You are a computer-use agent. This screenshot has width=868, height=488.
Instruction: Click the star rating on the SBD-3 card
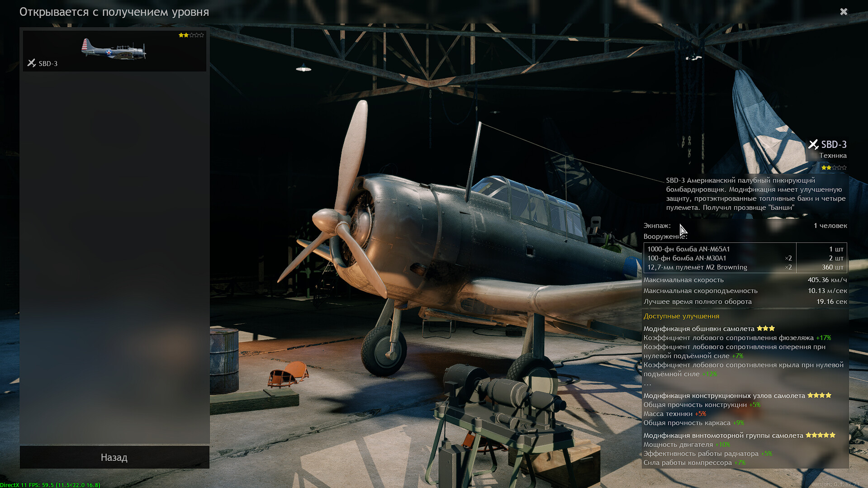point(191,35)
